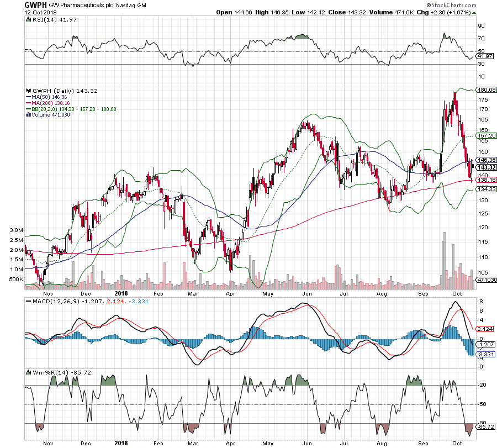Click the MACD(12,26,9) panel label
Screen dimensions: 497x448
[x=56, y=301]
